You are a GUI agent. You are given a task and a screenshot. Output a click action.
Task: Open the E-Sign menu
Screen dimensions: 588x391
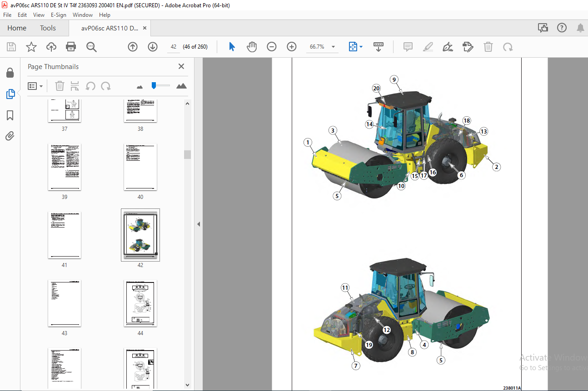[59, 15]
